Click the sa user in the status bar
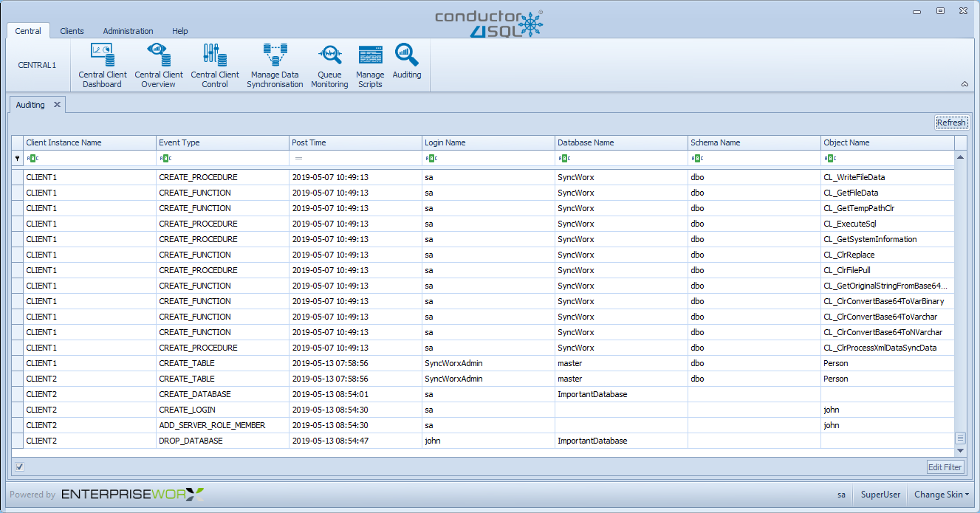Viewport: 980px width, 513px height. [841, 495]
